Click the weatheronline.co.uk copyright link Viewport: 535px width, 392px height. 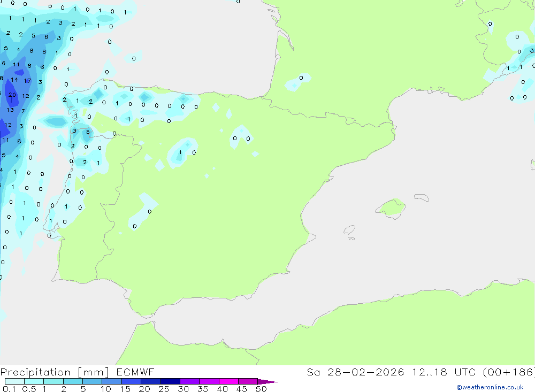tap(490, 387)
